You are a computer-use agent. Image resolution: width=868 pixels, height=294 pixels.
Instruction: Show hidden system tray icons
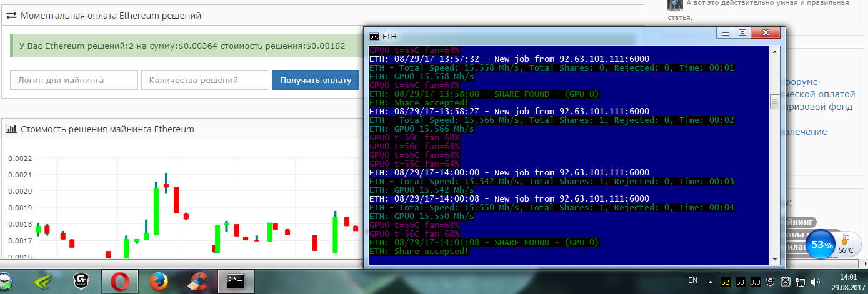click(x=710, y=282)
